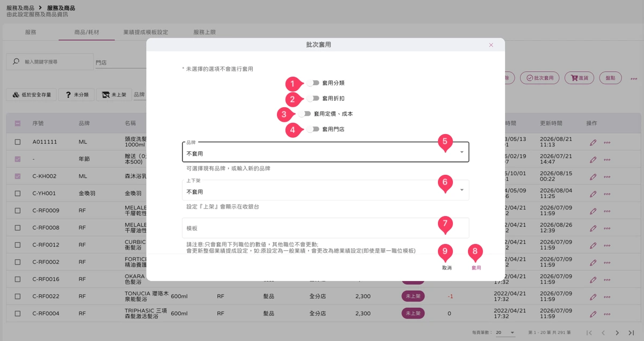Open more actions for row A011111
Screen dimensions: 644x341
click(x=607, y=142)
